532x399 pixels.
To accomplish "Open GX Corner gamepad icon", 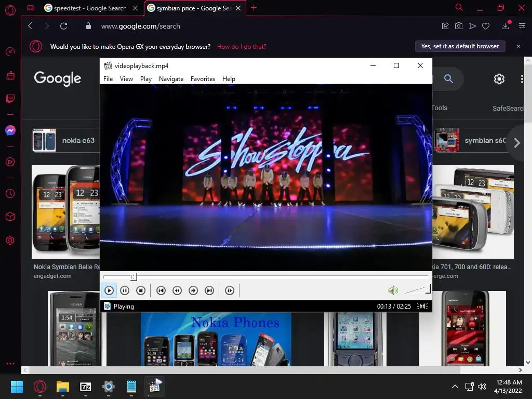I will (31, 8).
